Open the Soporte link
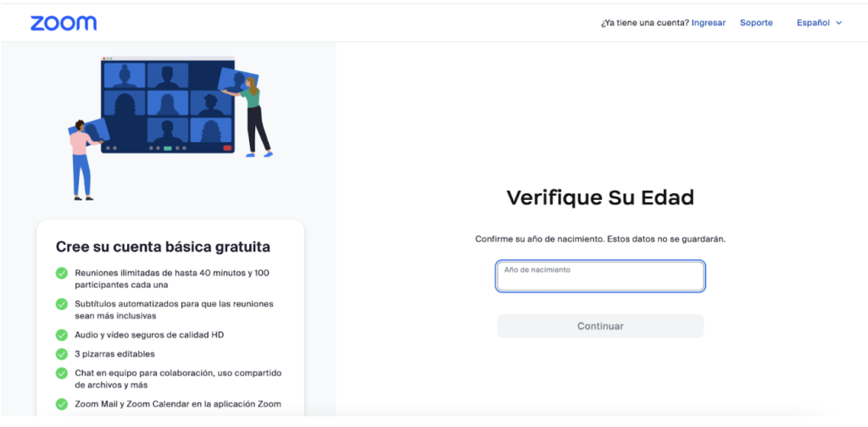This screenshot has height=427, width=868. [x=756, y=23]
